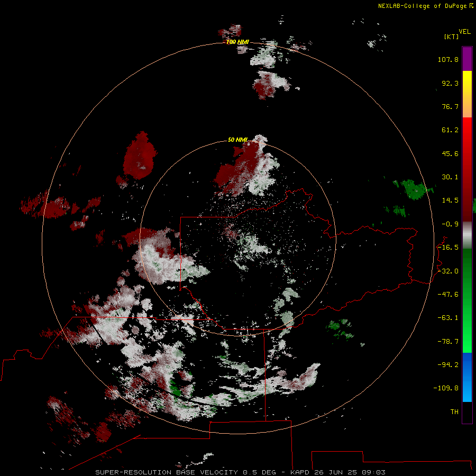
Task: Select the 107.8 velocity scale value
Action: [x=448, y=59]
